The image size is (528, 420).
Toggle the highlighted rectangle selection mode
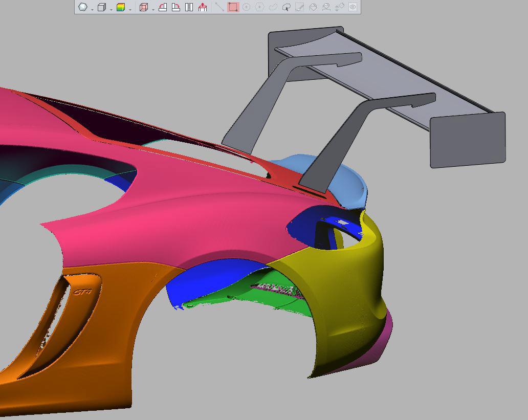233,7
